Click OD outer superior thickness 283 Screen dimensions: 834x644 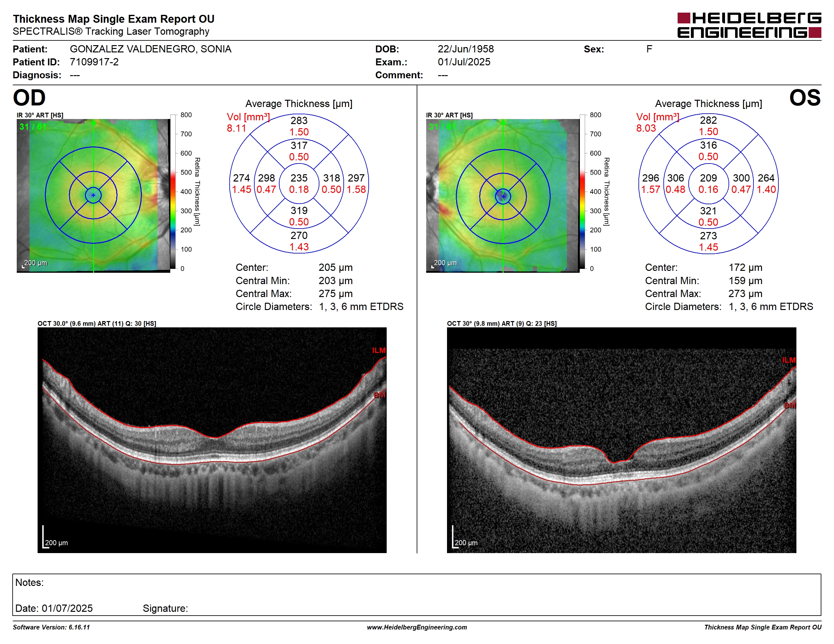pyautogui.click(x=299, y=121)
